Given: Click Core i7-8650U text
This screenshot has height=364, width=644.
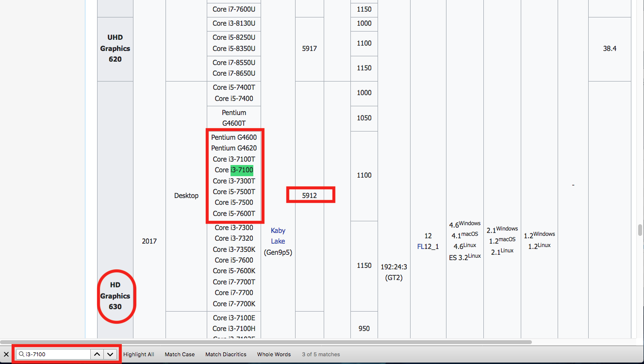Looking at the screenshot, I should pos(234,73).
